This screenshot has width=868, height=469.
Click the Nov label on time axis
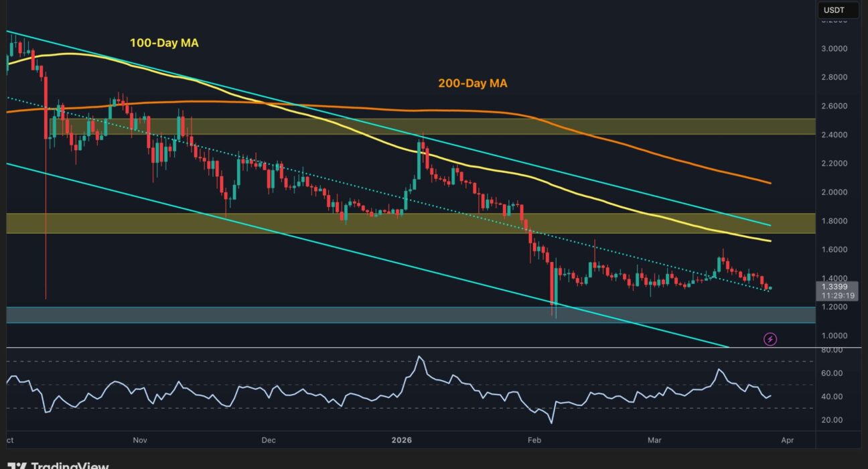(140, 440)
